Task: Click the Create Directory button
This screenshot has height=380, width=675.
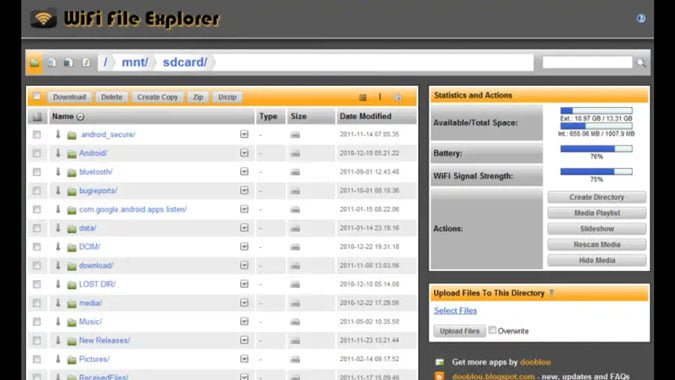Action: click(597, 197)
